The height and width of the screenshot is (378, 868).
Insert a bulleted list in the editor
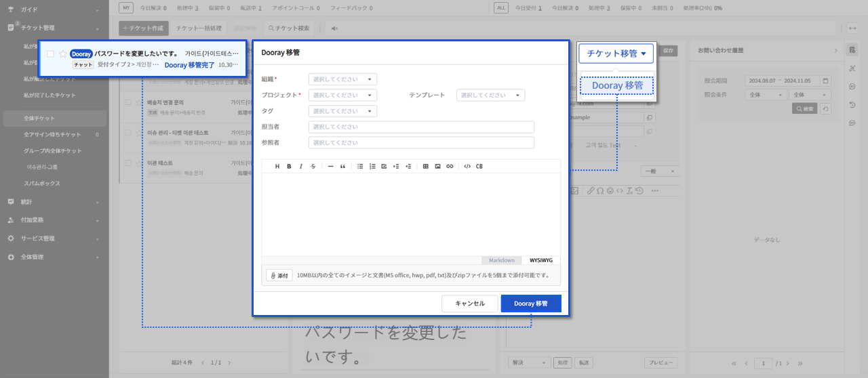360,166
